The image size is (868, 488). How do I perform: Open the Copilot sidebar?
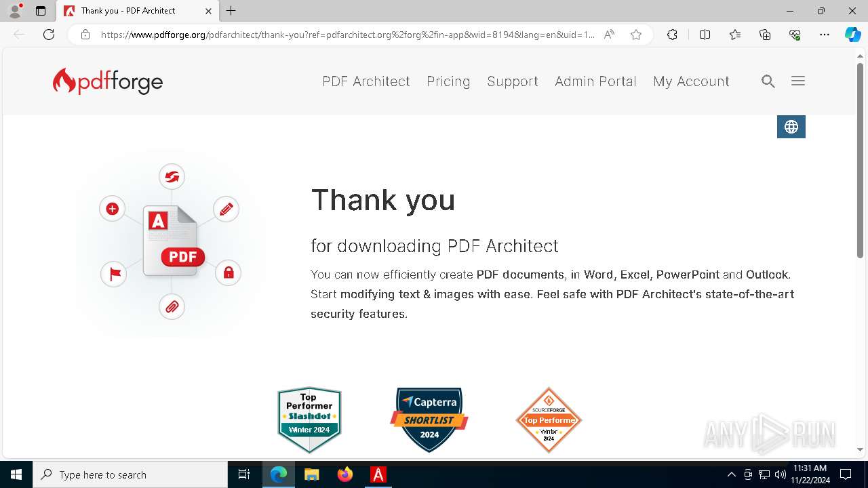click(852, 35)
